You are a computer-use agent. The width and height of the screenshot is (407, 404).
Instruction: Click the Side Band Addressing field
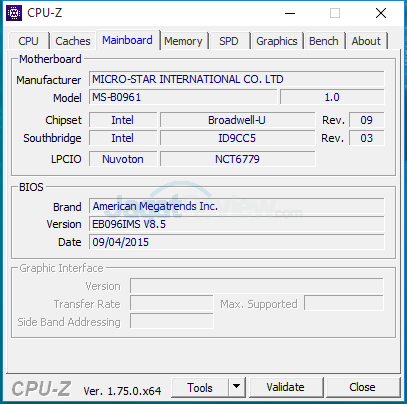172,322
